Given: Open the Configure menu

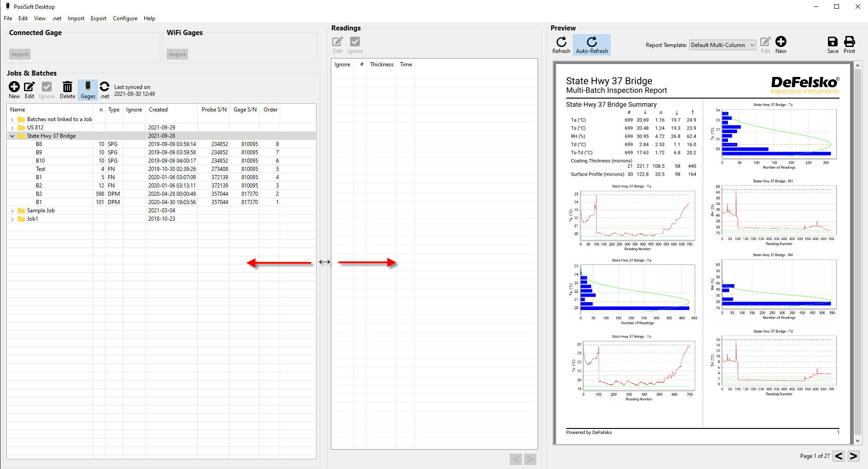Looking at the screenshot, I should coord(125,18).
